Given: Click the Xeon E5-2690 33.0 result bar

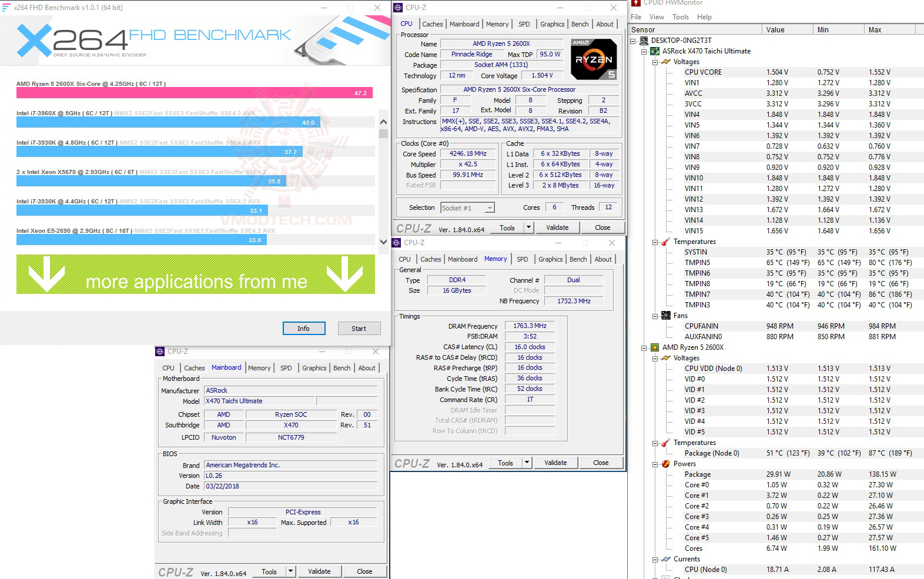Looking at the screenshot, I should (142, 240).
